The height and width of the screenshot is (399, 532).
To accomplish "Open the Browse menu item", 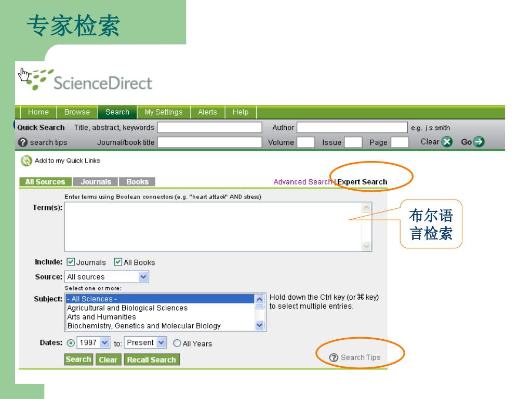I will [x=77, y=112].
